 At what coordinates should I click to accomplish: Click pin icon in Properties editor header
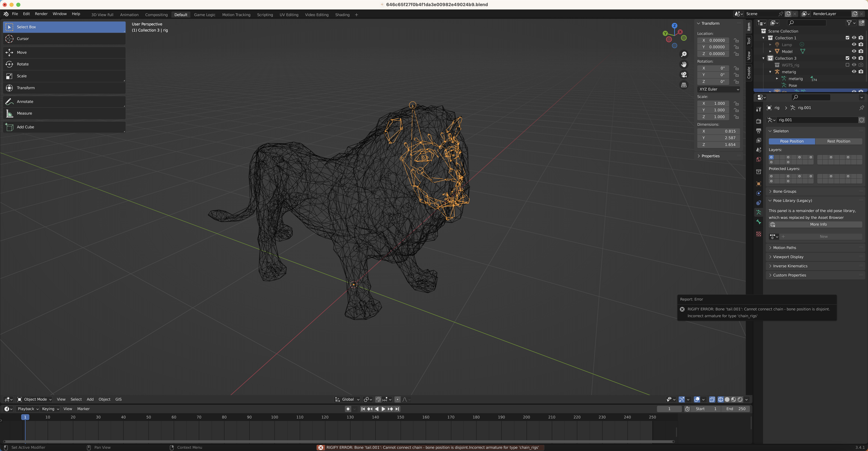861,108
